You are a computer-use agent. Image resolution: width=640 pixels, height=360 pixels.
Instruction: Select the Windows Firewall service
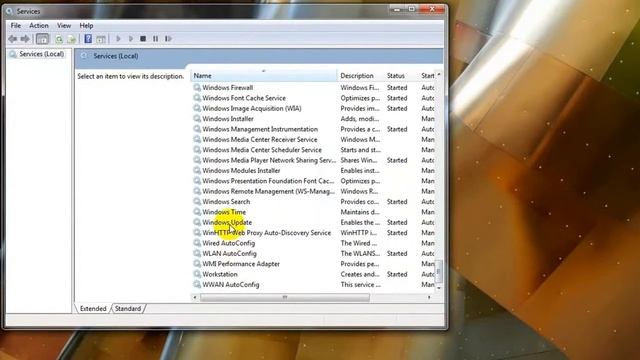click(227, 88)
